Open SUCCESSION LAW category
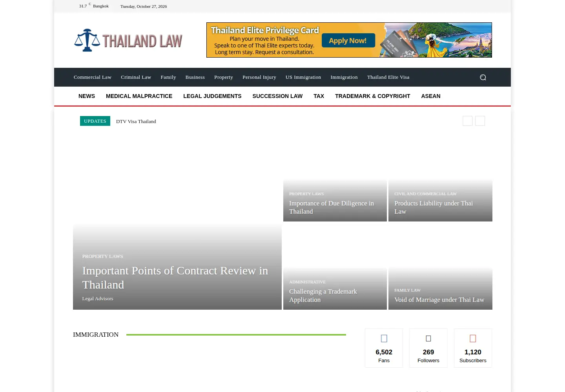This screenshot has width=565, height=392. click(277, 96)
